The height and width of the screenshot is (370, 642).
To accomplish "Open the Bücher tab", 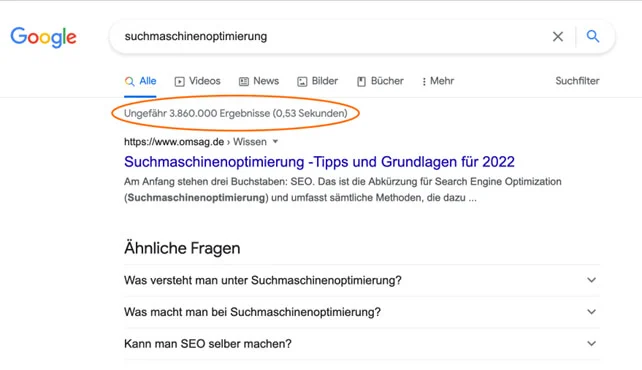I will coord(380,81).
